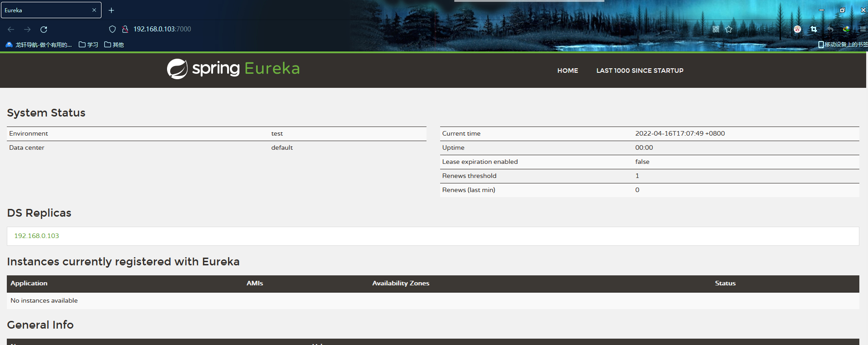This screenshot has width=868, height=345.
Task: Click the 'Renews threshold' label
Action: (469, 176)
